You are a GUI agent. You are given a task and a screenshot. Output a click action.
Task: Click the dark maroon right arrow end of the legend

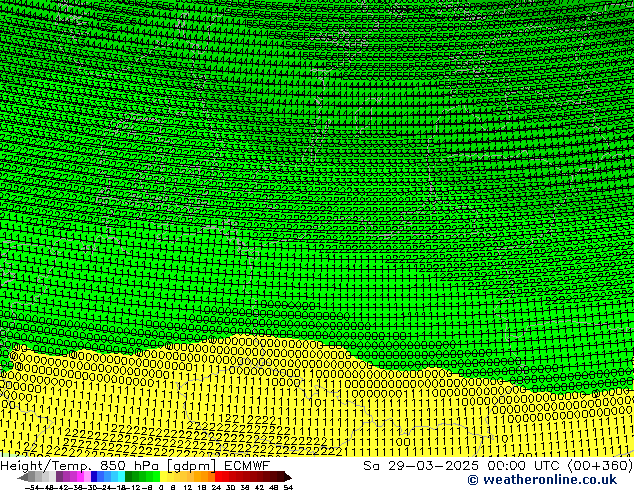pos(288,477)
